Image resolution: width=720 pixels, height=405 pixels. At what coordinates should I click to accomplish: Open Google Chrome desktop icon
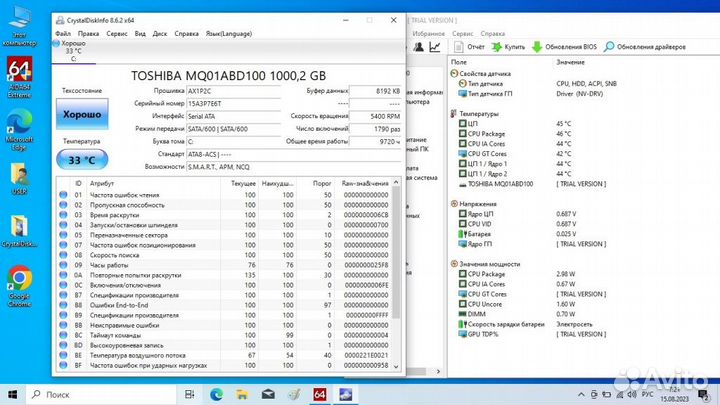[19, 286]
